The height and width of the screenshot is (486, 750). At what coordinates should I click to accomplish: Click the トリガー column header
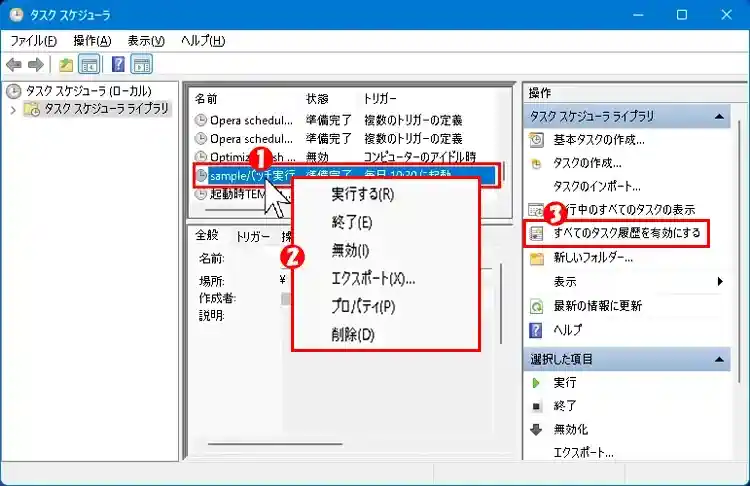(380, 99)
